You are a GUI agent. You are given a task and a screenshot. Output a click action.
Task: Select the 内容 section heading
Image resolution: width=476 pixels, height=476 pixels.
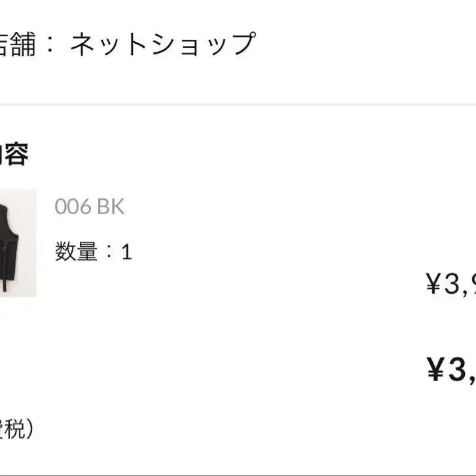tap(13, 155)
